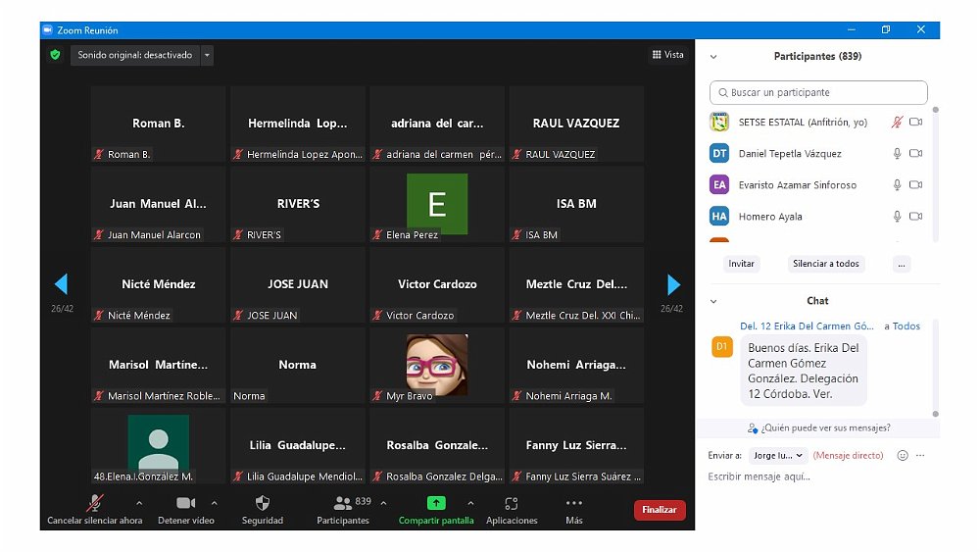Screen dimensions: 980x552
Task: Click the red Finalizar button
Action: 660,510
